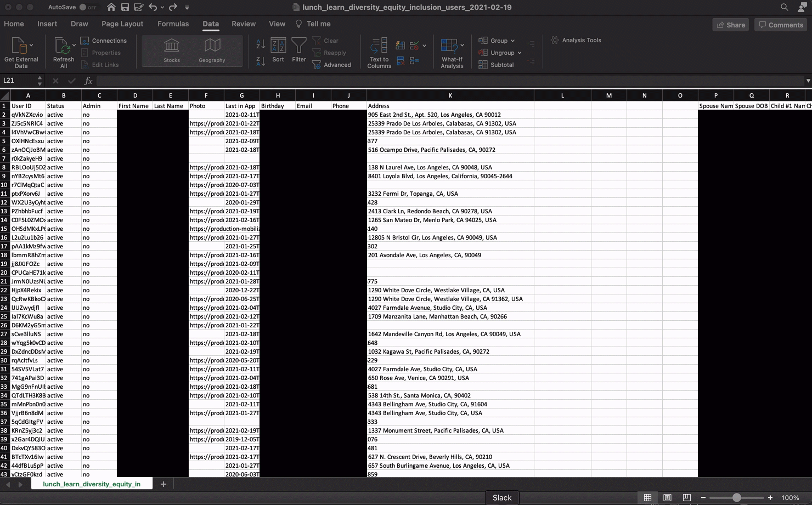
Task: Open Get External Data dropdown arrow
Action: 31,45
